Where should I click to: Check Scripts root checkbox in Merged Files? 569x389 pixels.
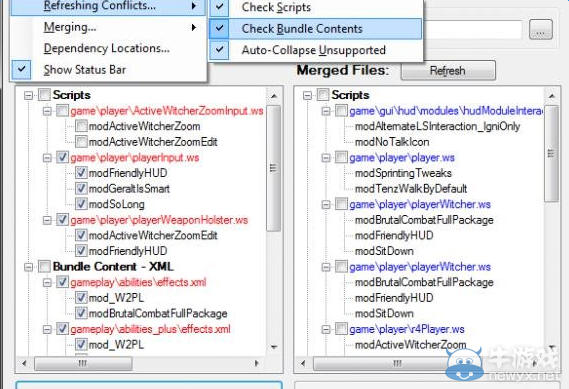click(323, 95)
